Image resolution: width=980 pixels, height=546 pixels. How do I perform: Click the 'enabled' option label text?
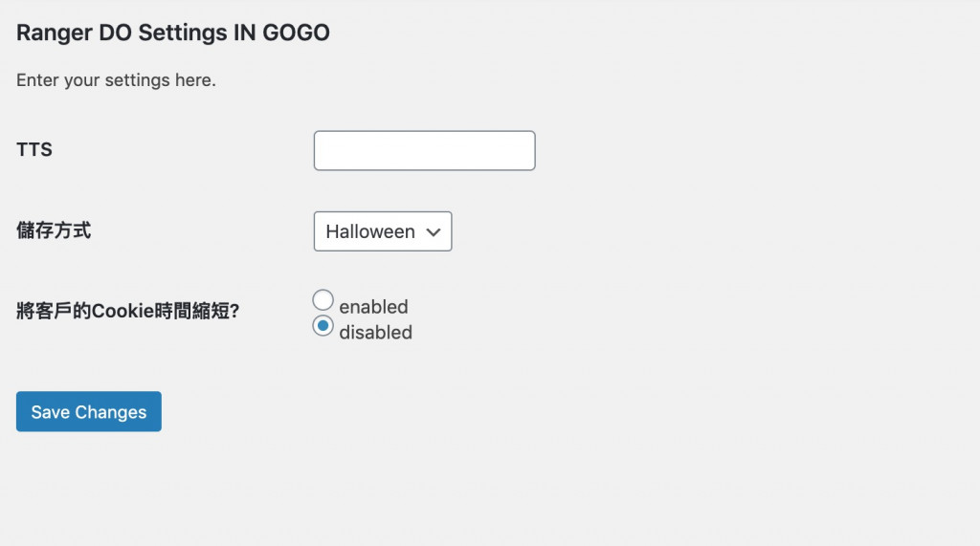[373, 307]
